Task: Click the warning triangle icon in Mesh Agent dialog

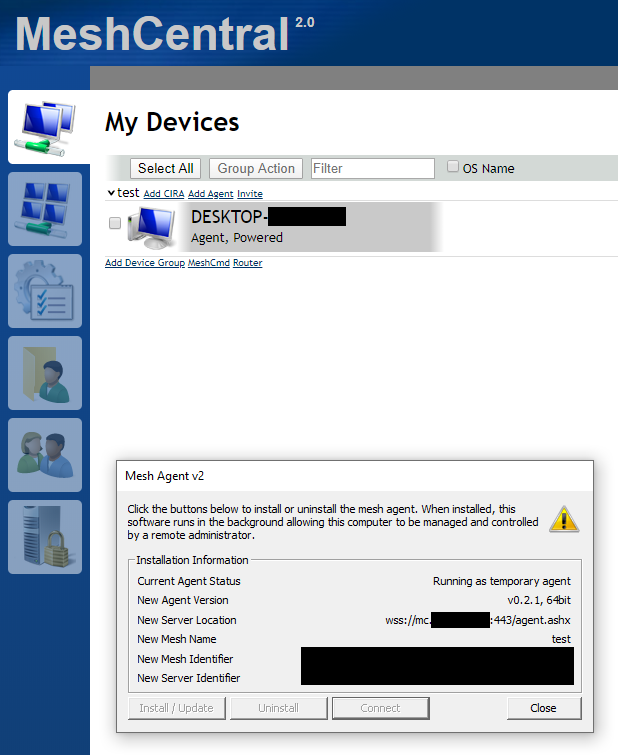Action: coord(564,519)
